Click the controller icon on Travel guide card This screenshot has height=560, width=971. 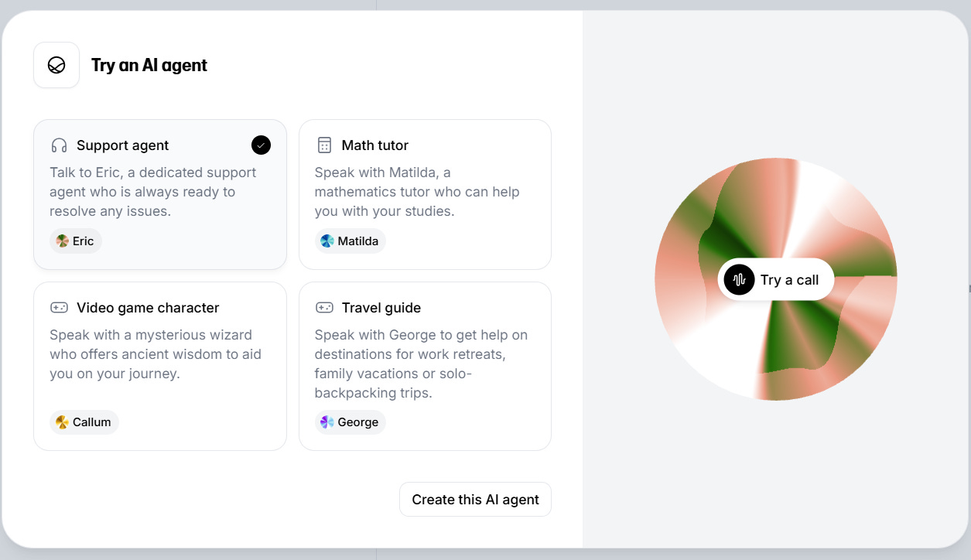(324, 307)
